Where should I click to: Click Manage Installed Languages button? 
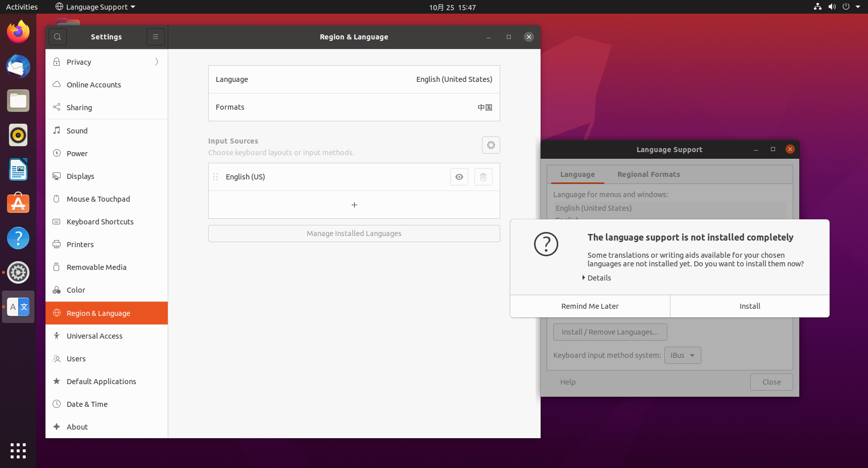click(x=354, y=233)
